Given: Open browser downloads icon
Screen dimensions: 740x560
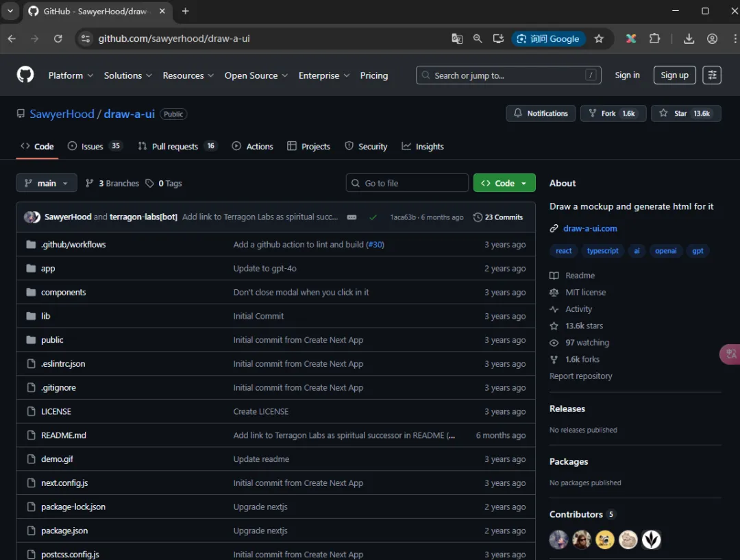Looking at the screenshot, I should (x=689, y=38).
